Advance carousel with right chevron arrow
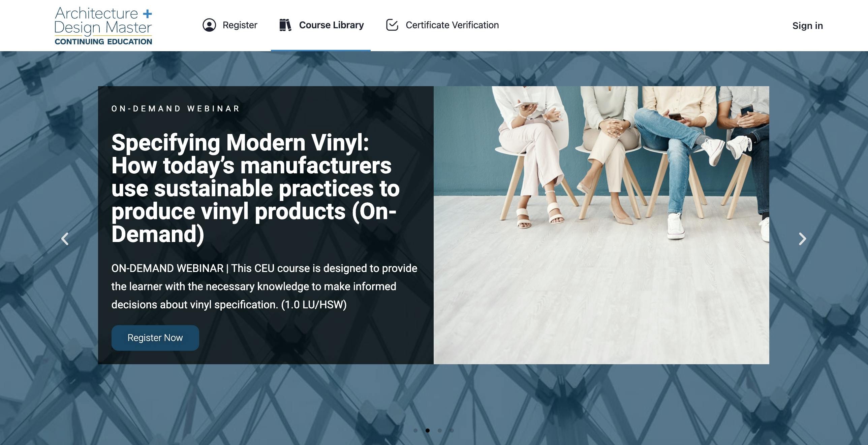Screen dimensions: 868x445 click(x=802, y=239)
